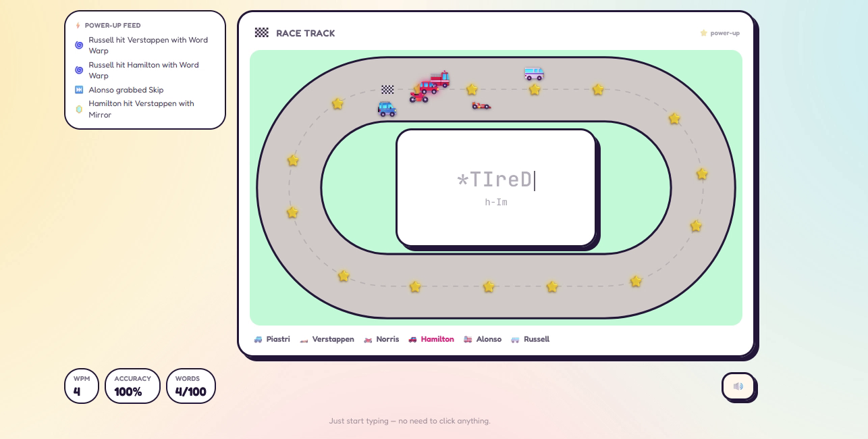868x439 pixels.
Task: Click Alonso's truck icon in the legend
Action: [468, 340]
